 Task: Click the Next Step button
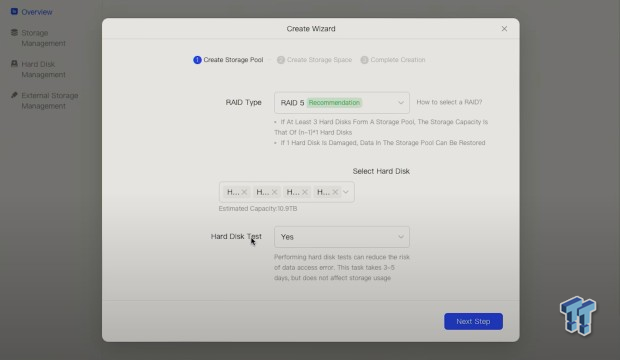tap(473, 321)
